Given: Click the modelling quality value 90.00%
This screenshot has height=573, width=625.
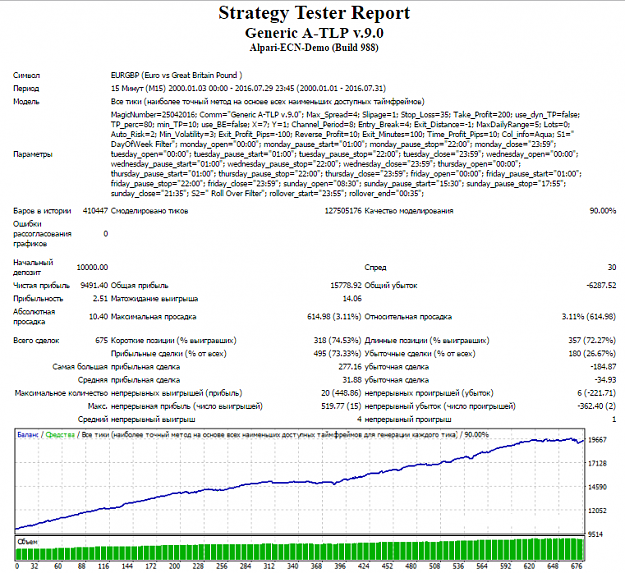Looking at the screenshot, I should click(603, 211).
